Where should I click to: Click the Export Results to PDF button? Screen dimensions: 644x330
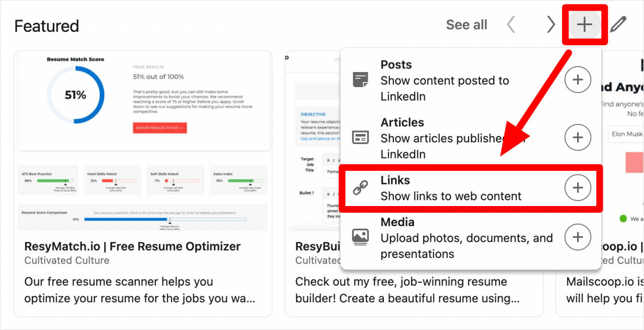click(158, 128)
